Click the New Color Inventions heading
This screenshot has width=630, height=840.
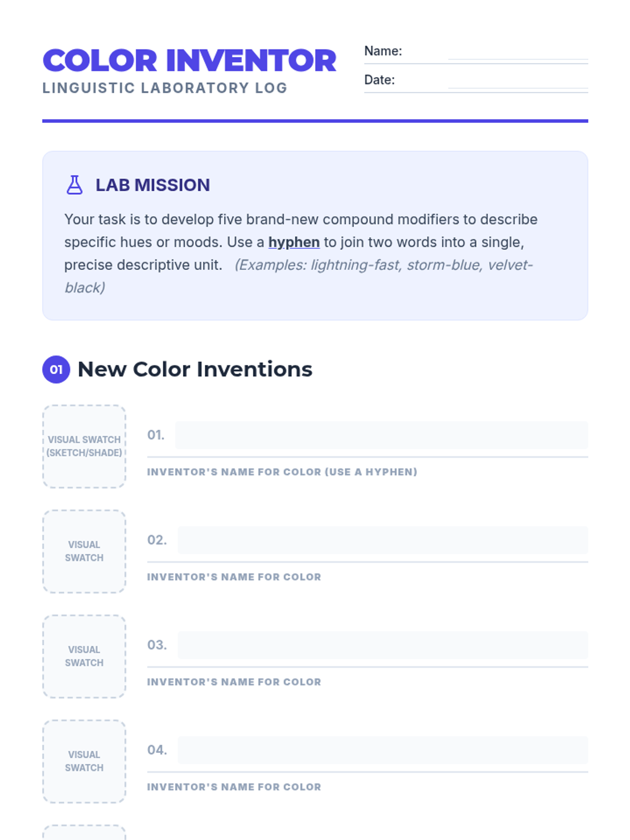195,370
